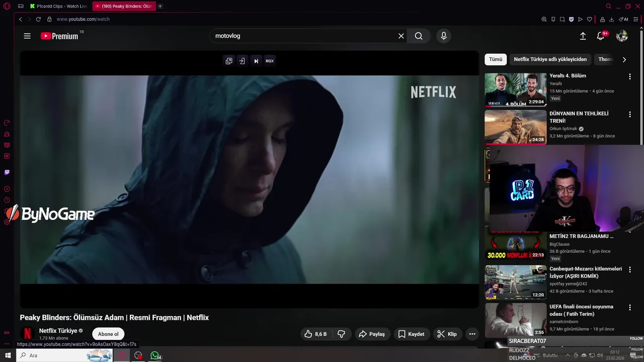Click the Peaky Blinders video player

click(x=250, y=179)
